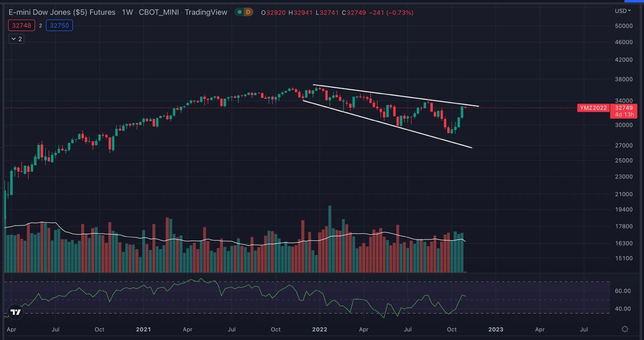
Task: Click the 32749 last price label on axis
Action: (624, 108)
